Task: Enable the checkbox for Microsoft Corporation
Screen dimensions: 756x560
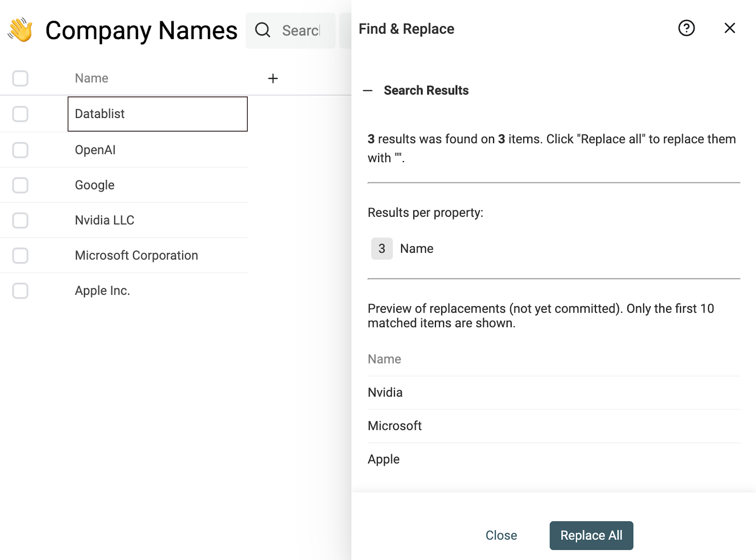Action: point(20,255)
